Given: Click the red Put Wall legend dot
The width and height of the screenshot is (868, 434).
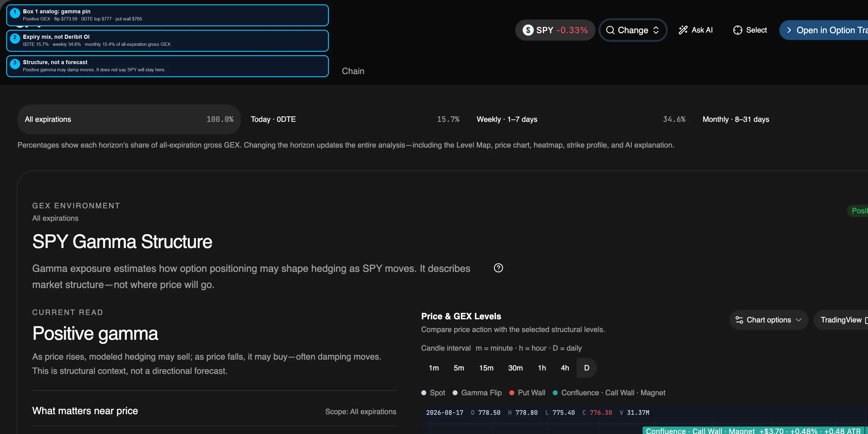Looking at the screenshot, I should [x=511, y=392].
